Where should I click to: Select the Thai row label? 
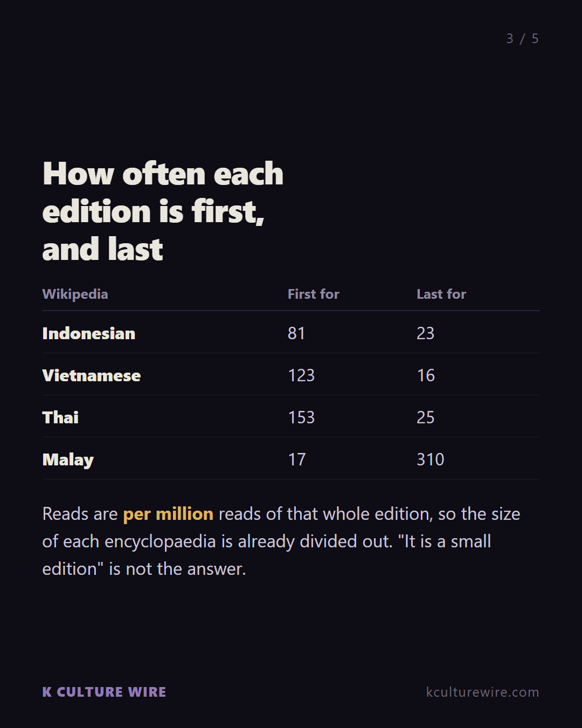click(60, 417)
